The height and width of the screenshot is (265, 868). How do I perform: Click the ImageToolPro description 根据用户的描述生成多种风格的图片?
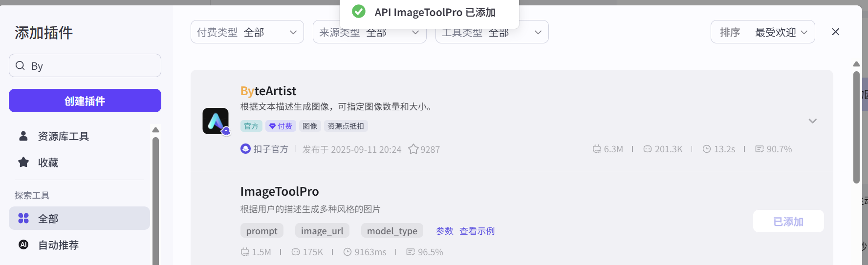(310, 209)
